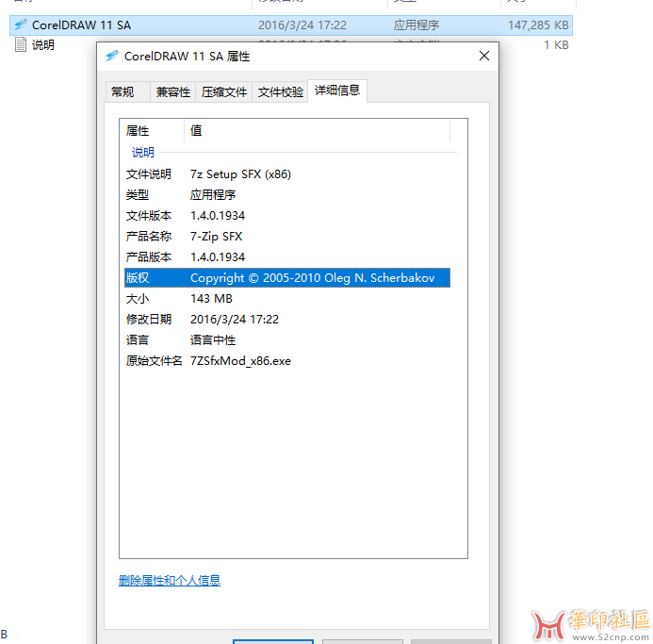Open the 文件校验 tab

pyautogui.click(x=280, y=92)
